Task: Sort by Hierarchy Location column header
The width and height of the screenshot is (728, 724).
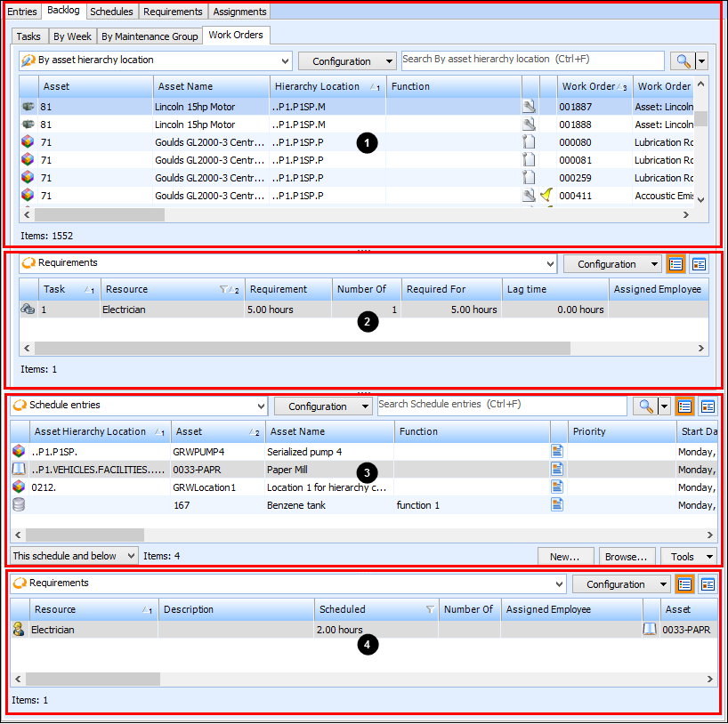Action: point(328,86)
